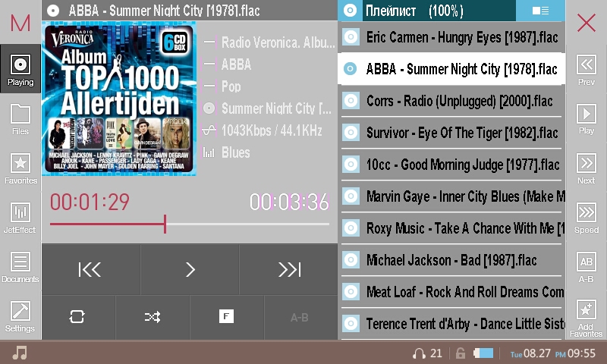Toggle the F folder play mode

click(227, 318)
